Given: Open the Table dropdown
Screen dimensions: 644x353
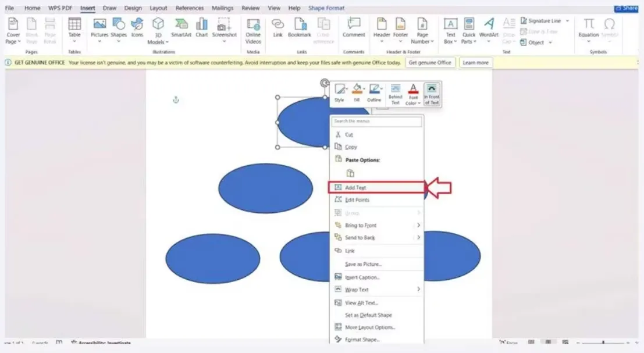Looking at the screenshot, I should pos(74,30).
